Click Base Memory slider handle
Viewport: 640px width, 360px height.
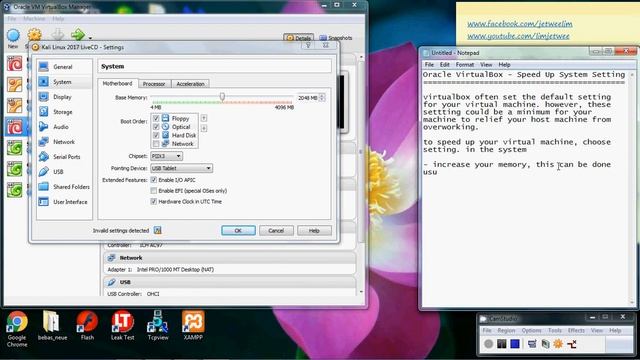pyautogui.click(x=222, y=97)
